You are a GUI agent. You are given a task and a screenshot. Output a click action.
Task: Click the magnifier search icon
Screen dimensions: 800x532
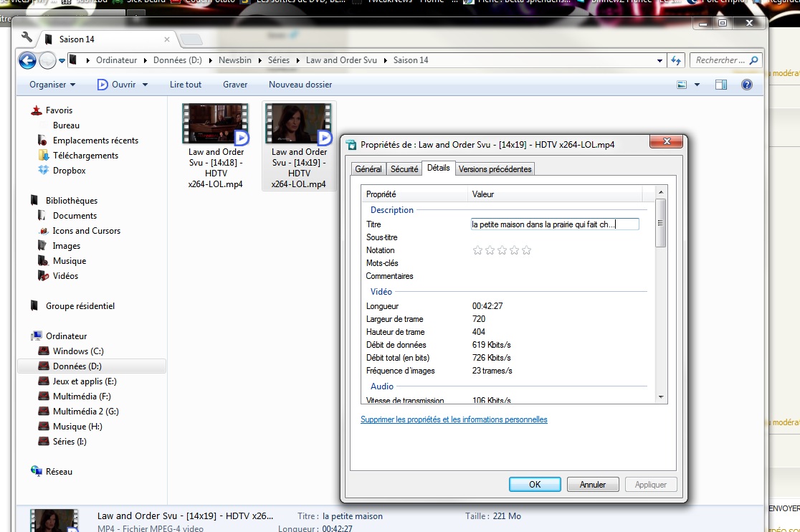coord(753,60)
